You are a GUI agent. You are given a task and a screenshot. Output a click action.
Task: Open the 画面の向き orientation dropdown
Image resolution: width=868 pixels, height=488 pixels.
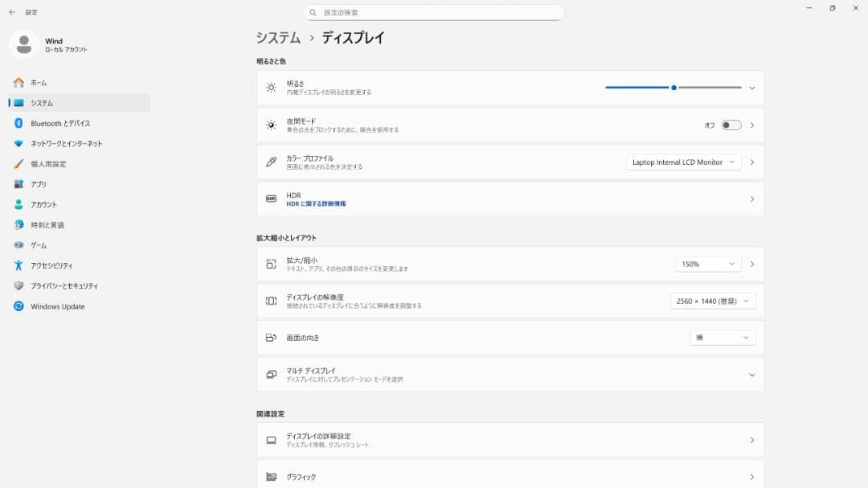(x=722, y=337)
